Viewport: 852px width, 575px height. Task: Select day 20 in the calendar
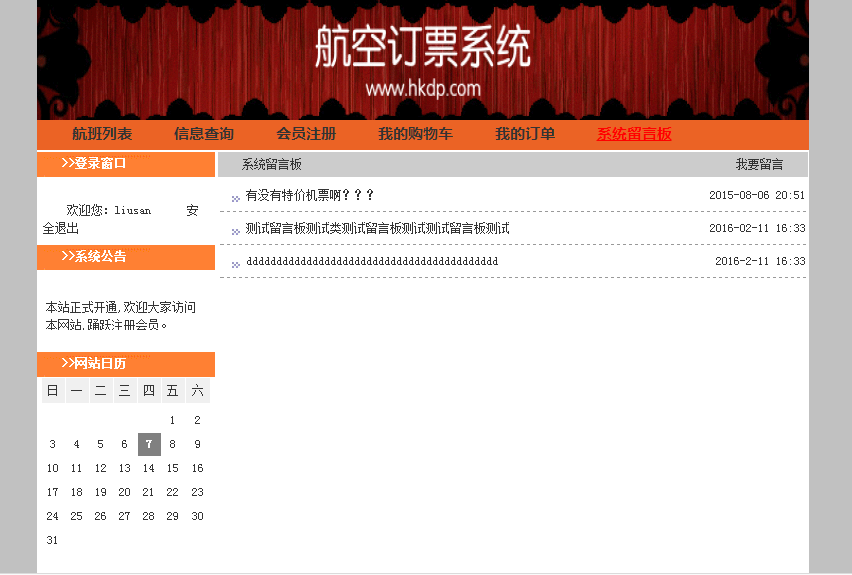click(124, 492)
